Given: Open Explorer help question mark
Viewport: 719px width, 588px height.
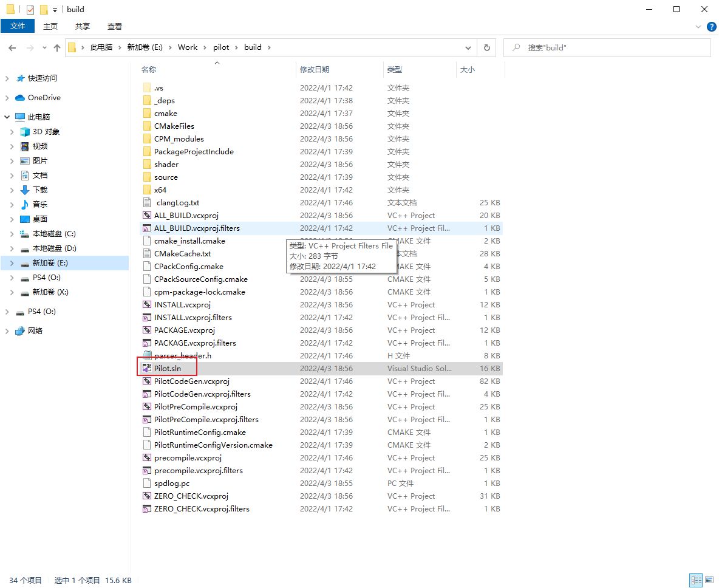Looking at the screenshot, I should (x=712, y=27).
